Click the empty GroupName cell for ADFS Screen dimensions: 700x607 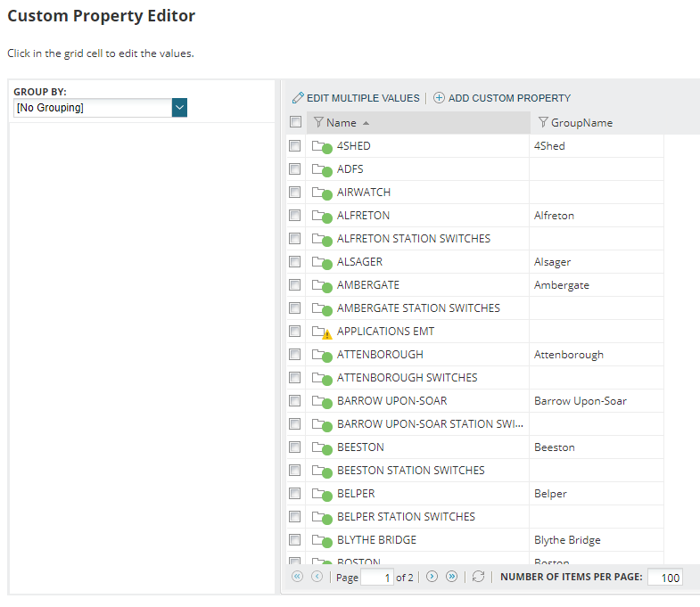pyautogui.click(x=597, y=169)
